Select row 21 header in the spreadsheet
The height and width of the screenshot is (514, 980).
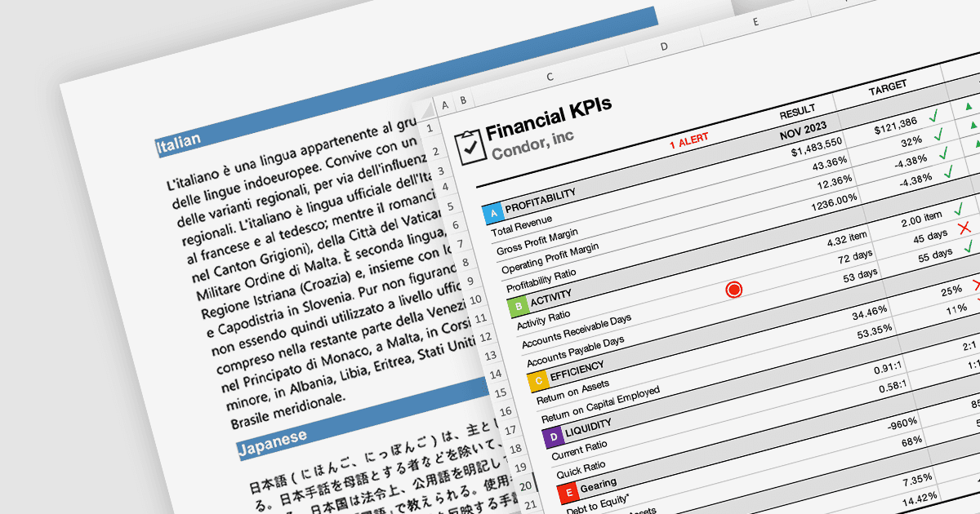(529, 505)
